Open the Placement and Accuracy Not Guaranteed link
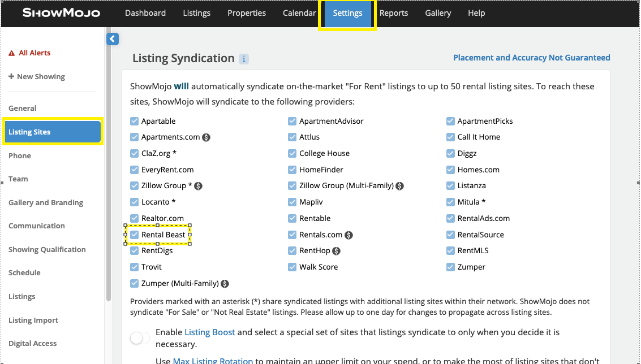The width and height of the screenshot is (641, 364). point(531,57)
